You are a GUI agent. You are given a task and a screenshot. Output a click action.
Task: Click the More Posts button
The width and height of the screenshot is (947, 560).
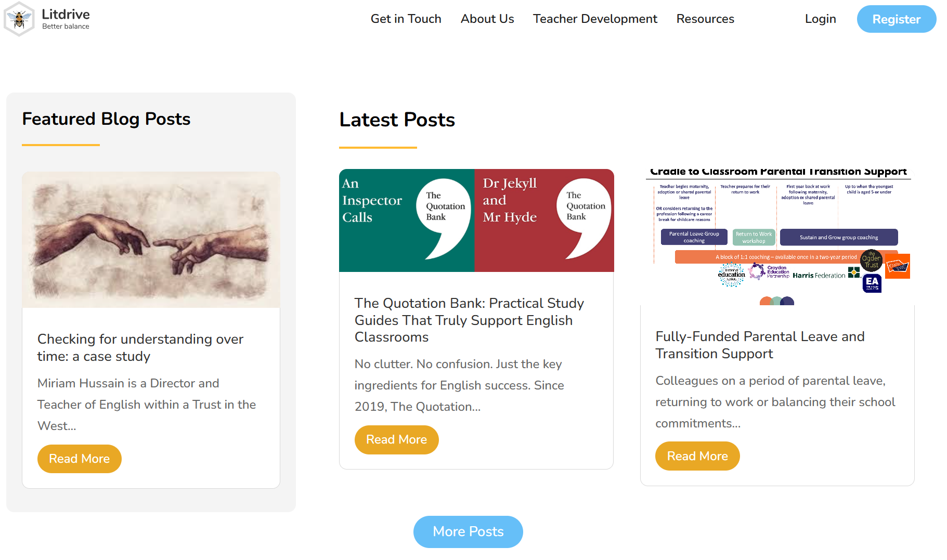coord(468,531)
